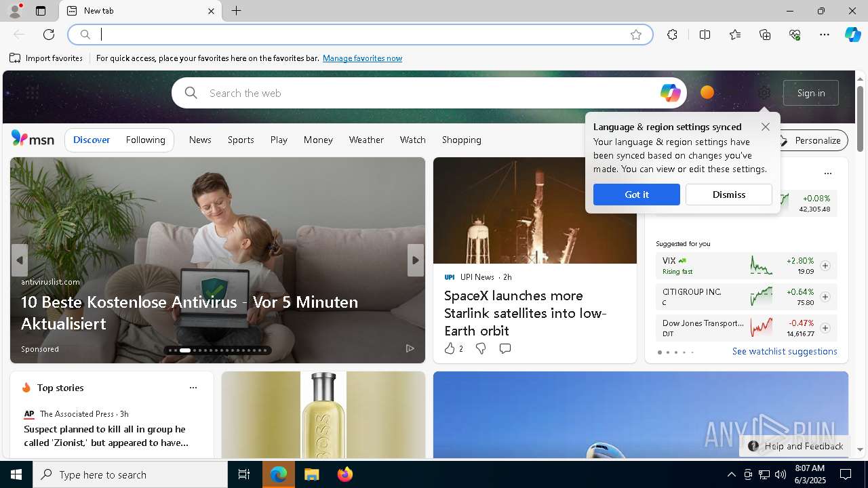
Task: Click Got it in sync popup
Action: (x=636, y=195)
